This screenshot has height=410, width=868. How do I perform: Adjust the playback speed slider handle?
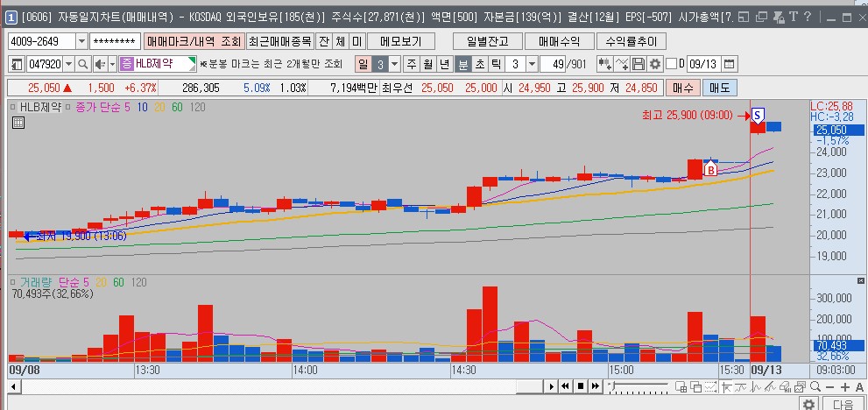tap(611, 385)
